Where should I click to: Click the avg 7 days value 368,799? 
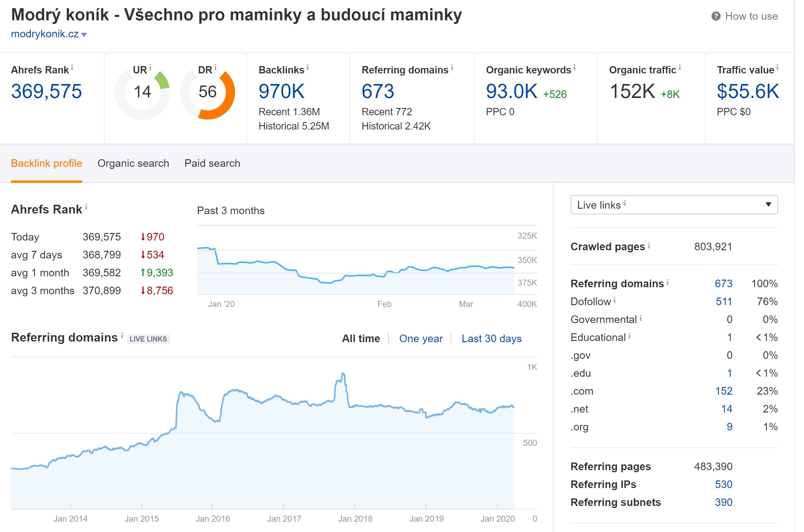[102, 255]
